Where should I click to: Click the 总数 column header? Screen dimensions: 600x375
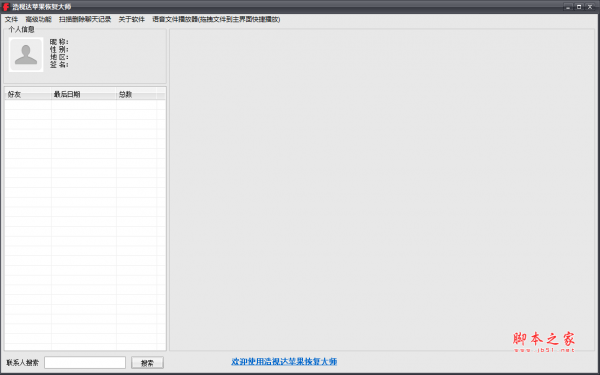[137, 94]
